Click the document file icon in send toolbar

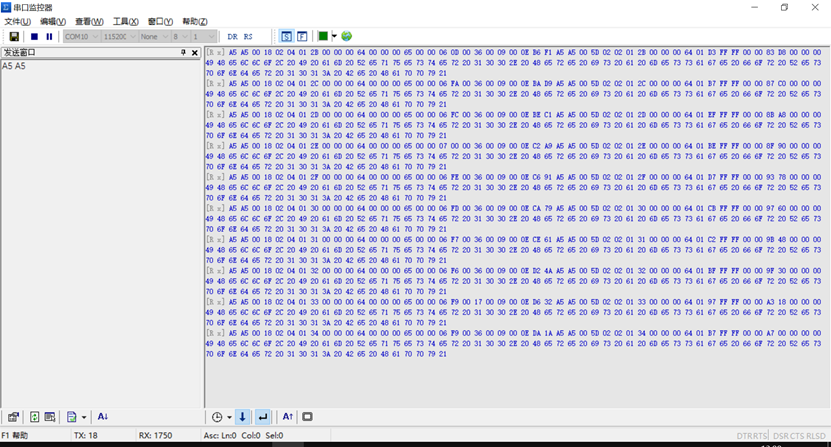[72, 417]
